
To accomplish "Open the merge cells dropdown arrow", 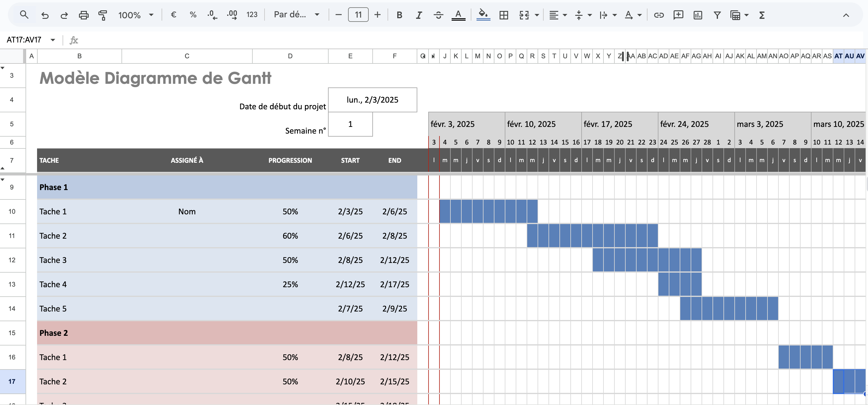I will point(536,15).
